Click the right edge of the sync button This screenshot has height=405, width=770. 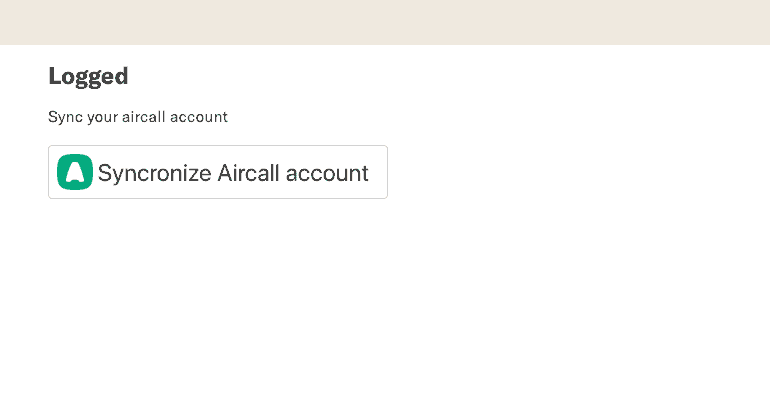pyautogui.click(x=383, y=172)
